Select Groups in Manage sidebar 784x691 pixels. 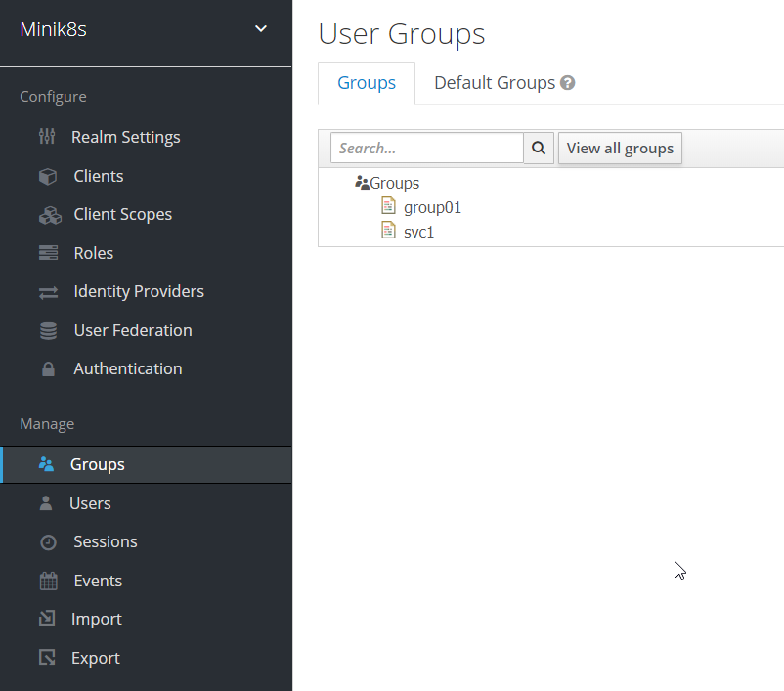click(x=98, y=464)
